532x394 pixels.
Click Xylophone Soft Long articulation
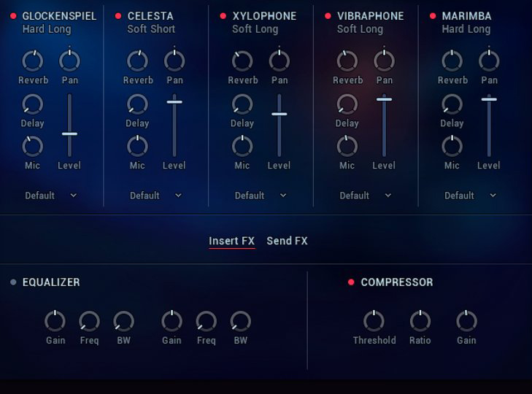255,29
